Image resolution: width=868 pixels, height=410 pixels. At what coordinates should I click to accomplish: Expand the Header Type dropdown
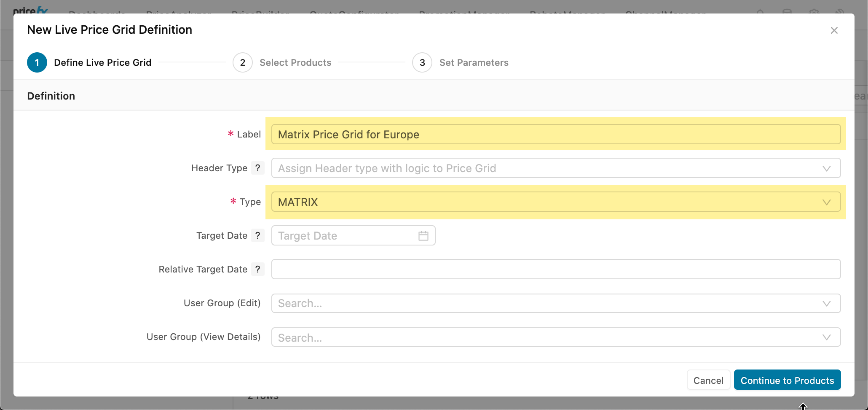click(x=826, y=168)
